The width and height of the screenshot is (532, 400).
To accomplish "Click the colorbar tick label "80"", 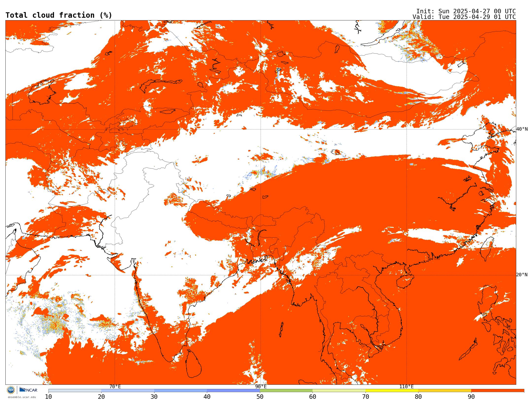I will [x=418, y=397].
